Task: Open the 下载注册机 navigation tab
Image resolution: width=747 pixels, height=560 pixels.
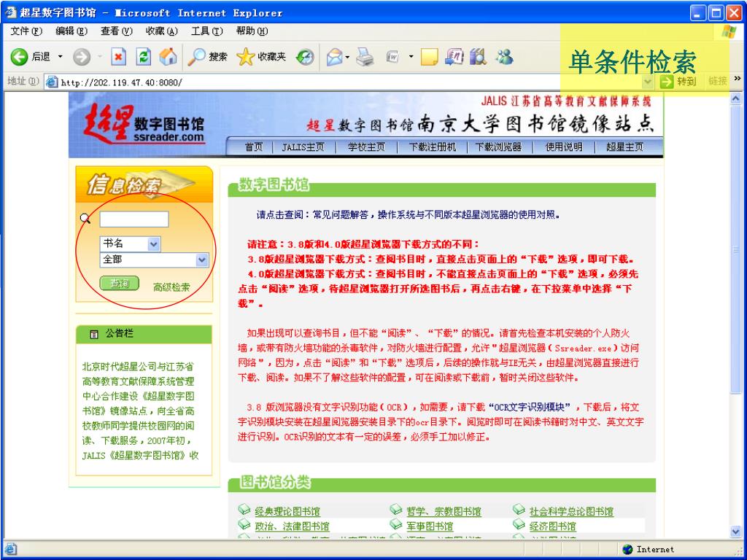Action: [x=433, y=147]
